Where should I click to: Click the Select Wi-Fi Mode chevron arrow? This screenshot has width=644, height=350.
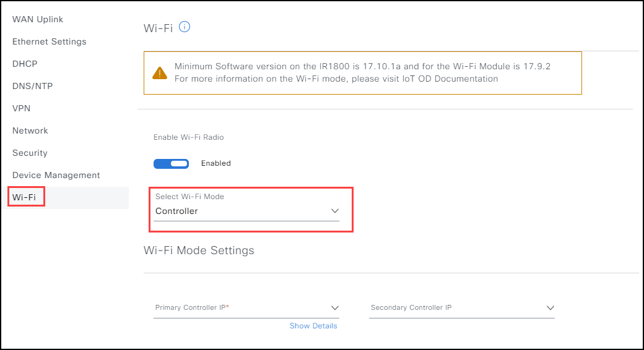335,211
